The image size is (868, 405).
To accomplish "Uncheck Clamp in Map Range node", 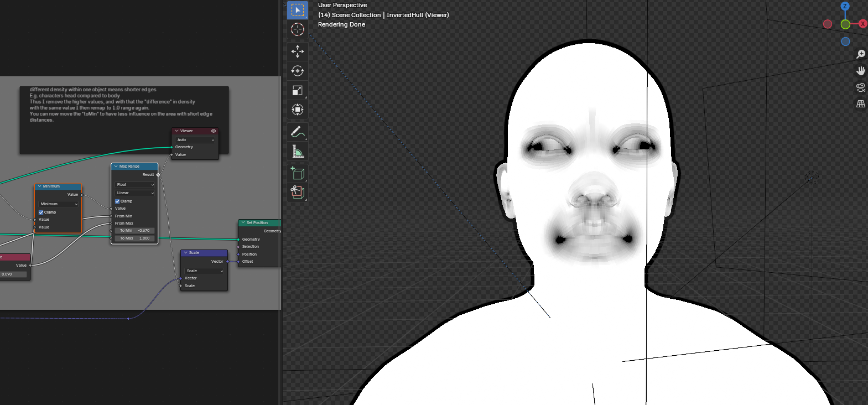I will (117, 201).
